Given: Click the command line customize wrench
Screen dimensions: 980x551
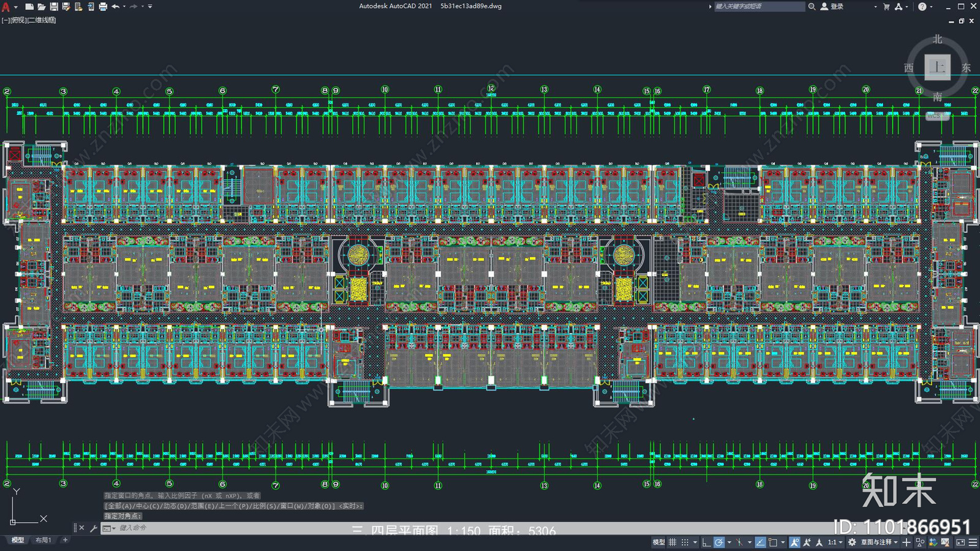Looking at the screenshot, I should tap(93, 528).
